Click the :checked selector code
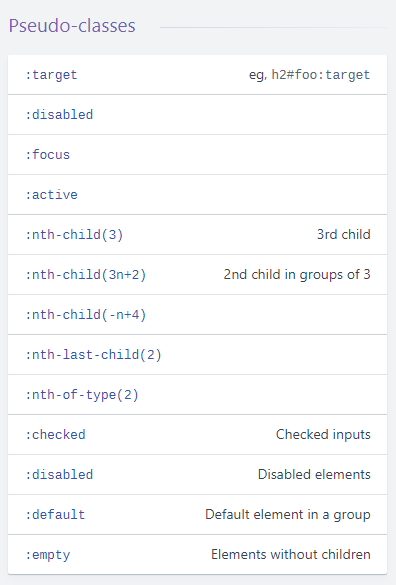Viewport: 396px width, 585px height. pos(55,435)
